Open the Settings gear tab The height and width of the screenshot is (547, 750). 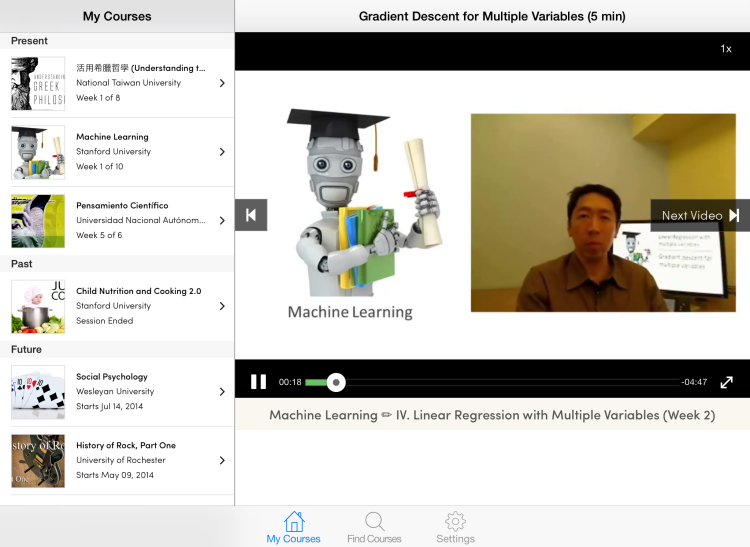[455, 527]
